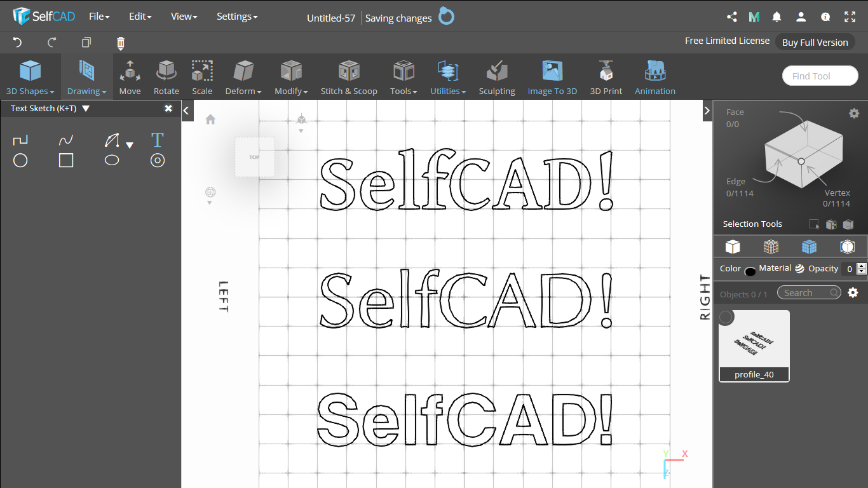Click the Redo arrow
Viewport: 868px width, 488px height.
(x=52, y=43)
